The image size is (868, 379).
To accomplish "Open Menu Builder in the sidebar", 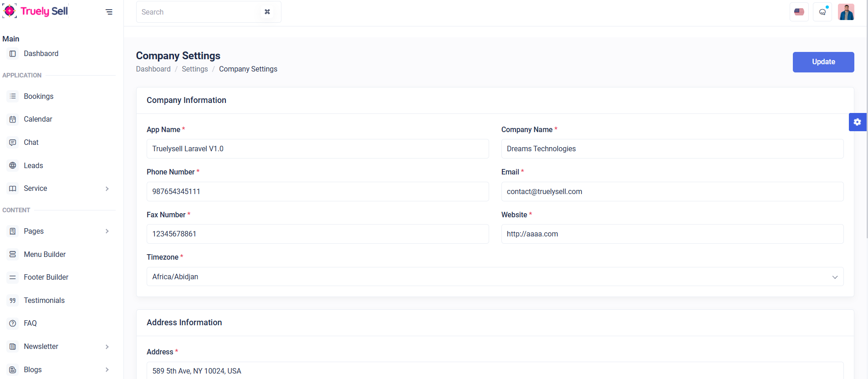I will (45, 254).
